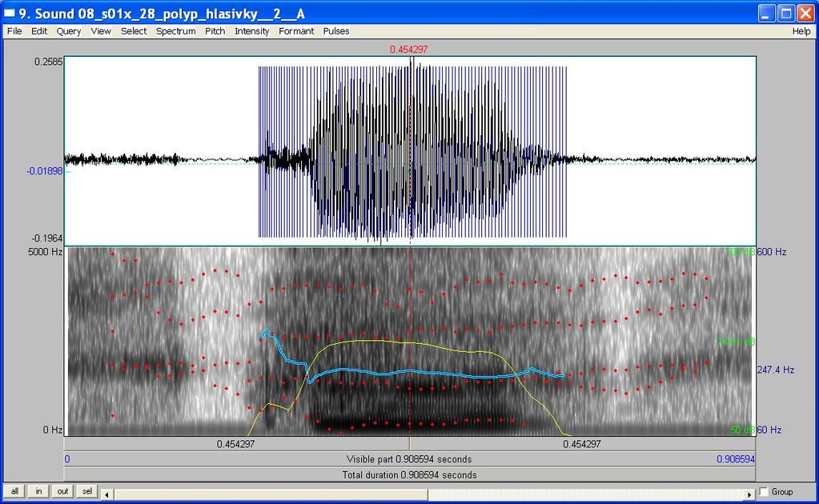
Task: Open the Spectrum menu
Action: click(175, 31)
